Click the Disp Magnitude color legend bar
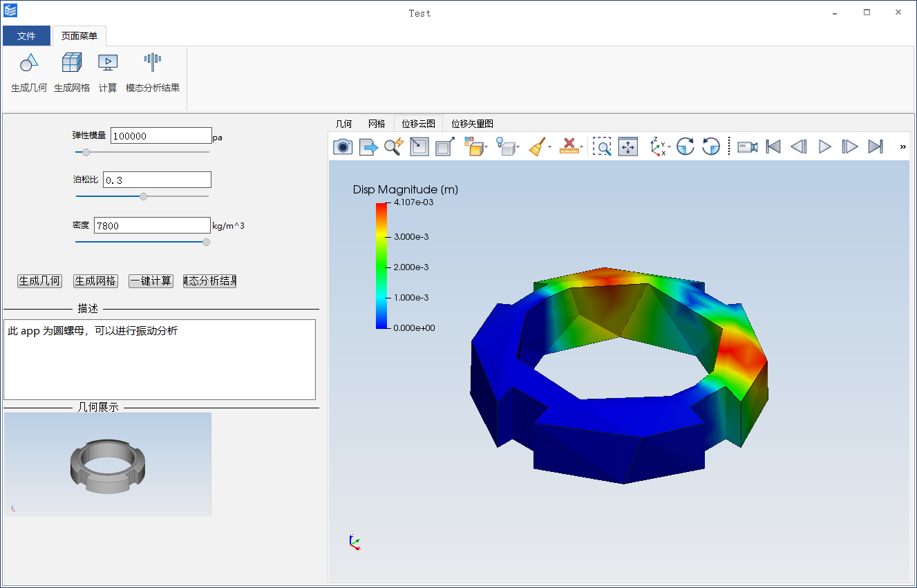This screenshot has height=588, width=917. click(381, 265)
